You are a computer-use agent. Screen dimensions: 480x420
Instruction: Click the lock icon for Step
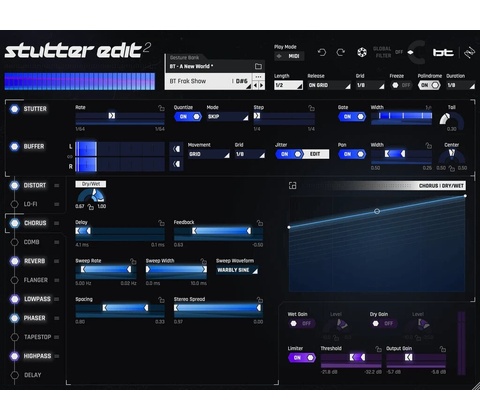tap(311, 108)
